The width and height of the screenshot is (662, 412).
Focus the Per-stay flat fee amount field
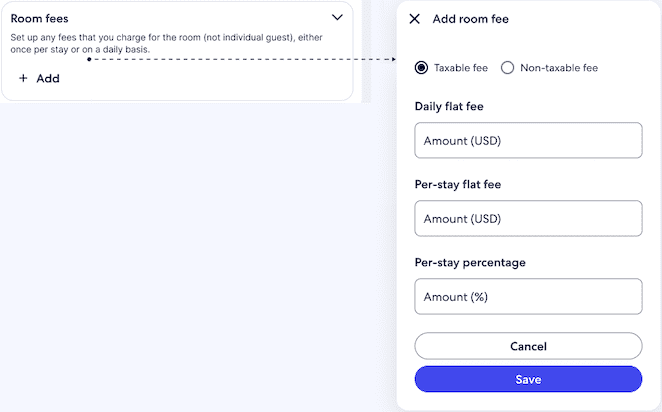pos(528,219)
